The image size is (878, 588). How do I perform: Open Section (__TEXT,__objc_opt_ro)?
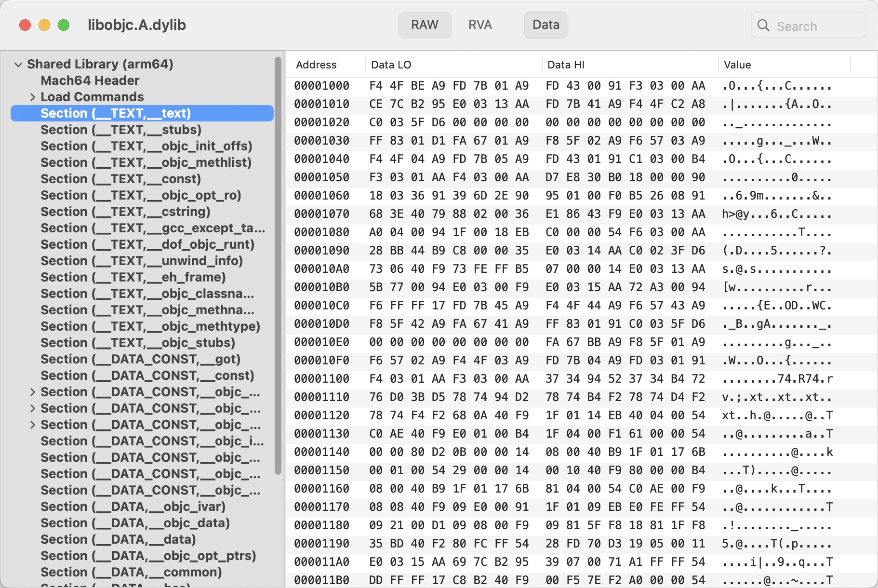pyautogui.click(x=141, y=195)
